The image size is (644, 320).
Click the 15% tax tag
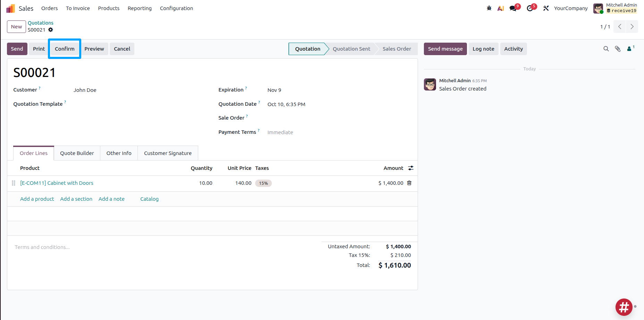(x=264, y=183)
